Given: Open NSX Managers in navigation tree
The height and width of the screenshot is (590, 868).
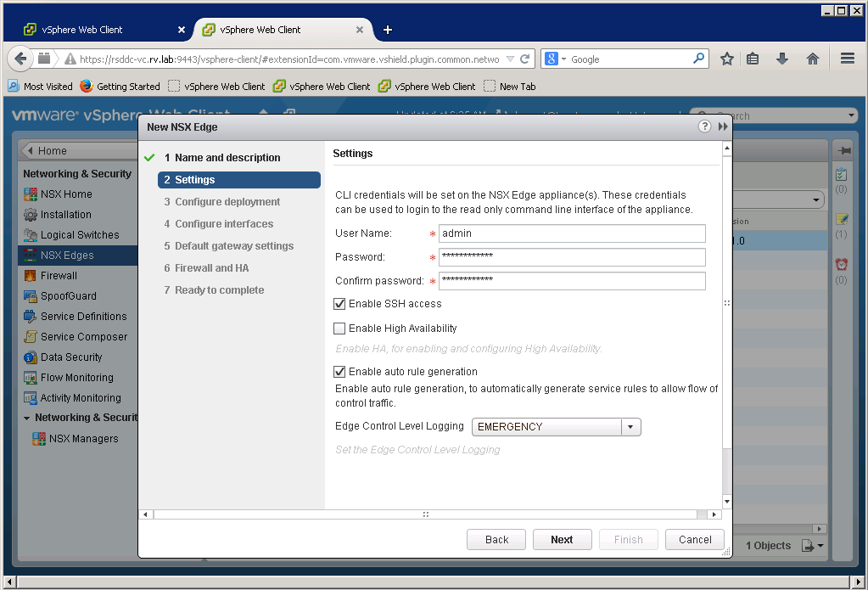Looking at the screenshot, I should tap(83, 439).
